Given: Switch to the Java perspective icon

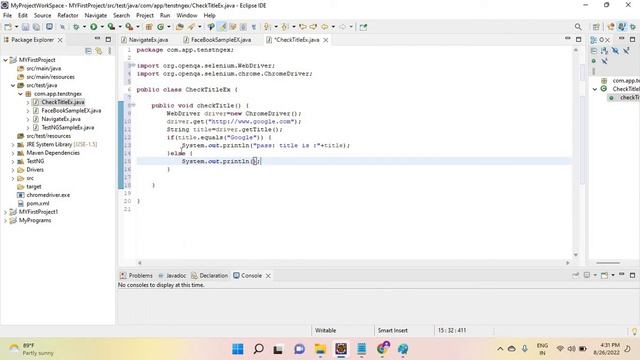Looking at the screenshot, I should 622,27.
